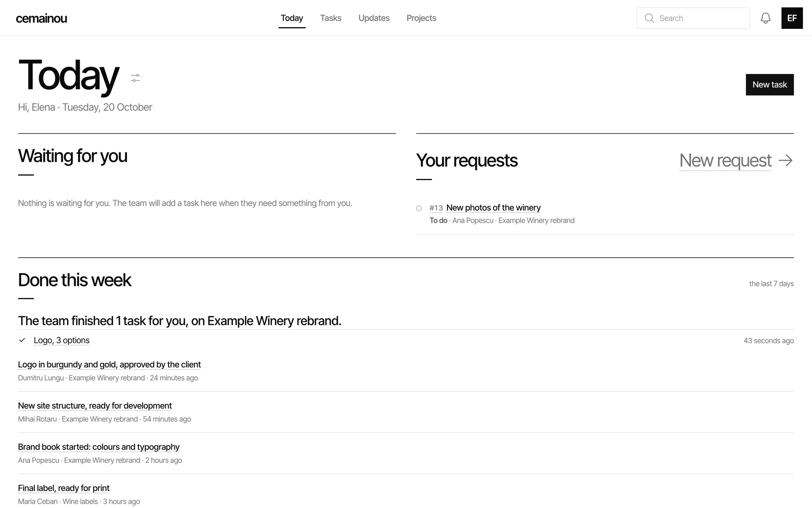Open New site structure update
This screenshot has height=508, width=812.
tap(95, 406)
